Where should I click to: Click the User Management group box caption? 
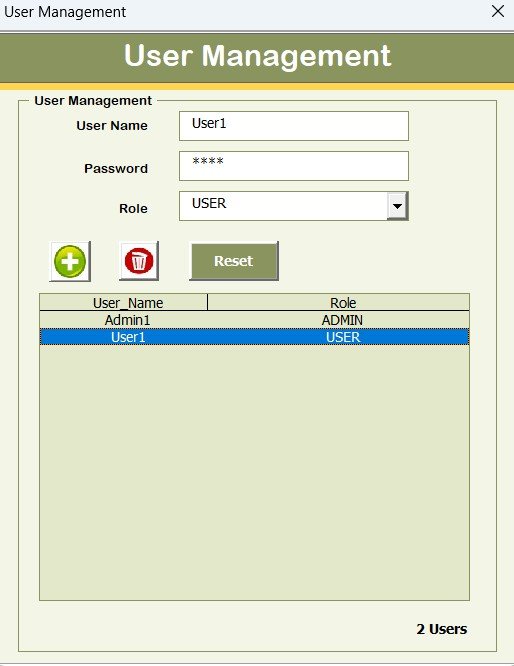pyautogui.click(x=93, y=101)
